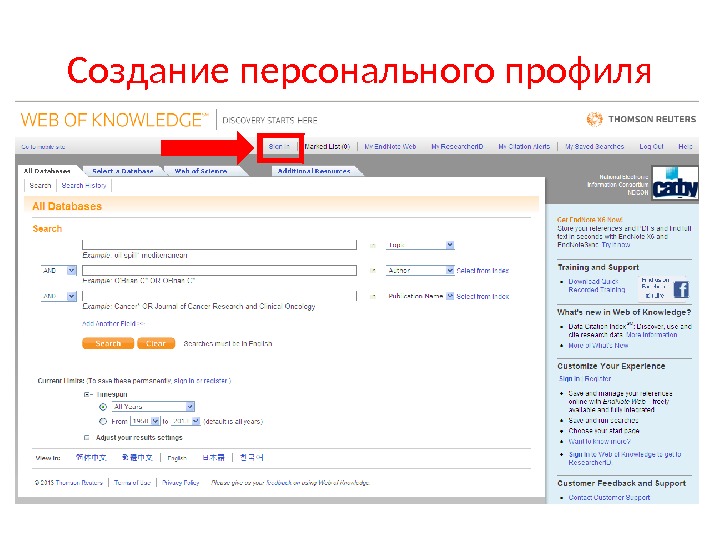
Task: Collapse the Timespan section
Action: click(x=86, y=394)
